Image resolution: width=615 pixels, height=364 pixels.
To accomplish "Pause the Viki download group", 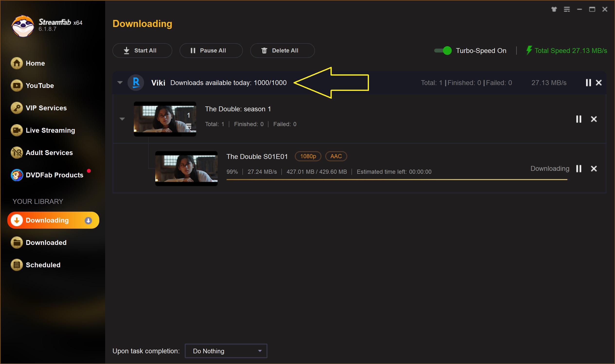I will 588,83.
